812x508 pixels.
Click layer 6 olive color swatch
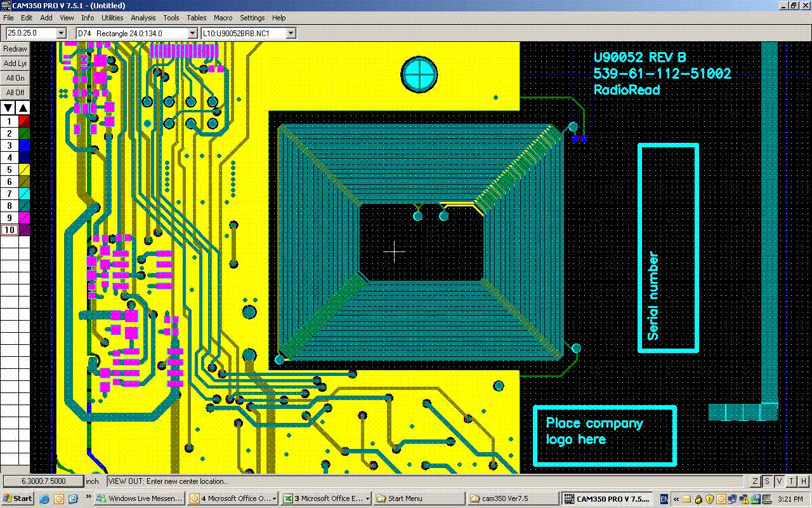pyautogui.click(x=24, y=182)
